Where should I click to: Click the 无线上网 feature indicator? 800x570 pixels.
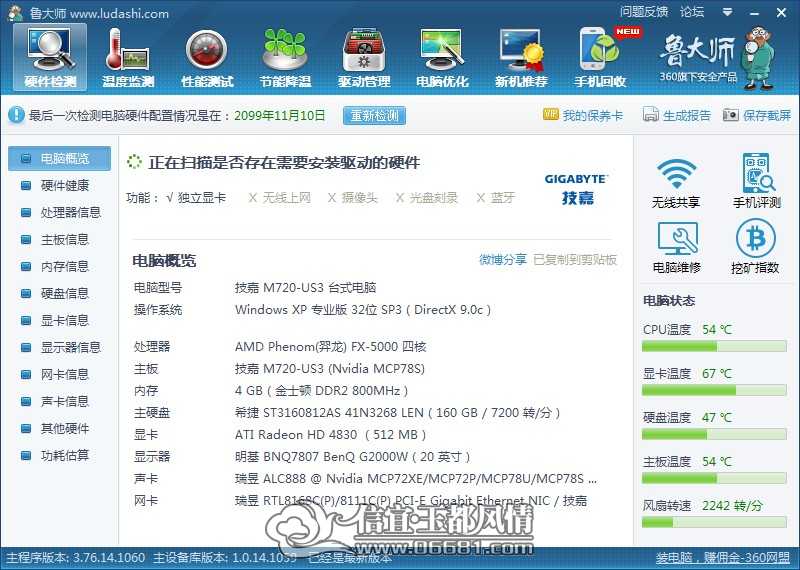[279, 197]
